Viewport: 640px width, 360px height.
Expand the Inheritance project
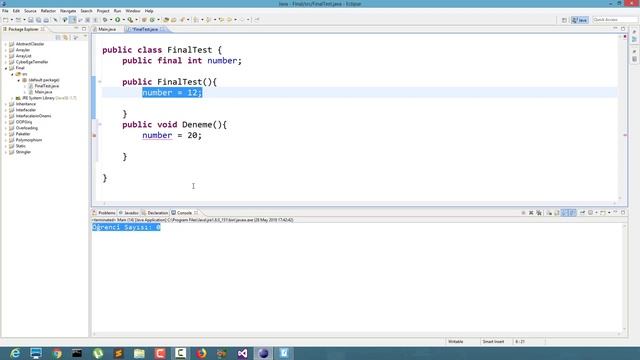pyautogui.click(x=6, y=104)
